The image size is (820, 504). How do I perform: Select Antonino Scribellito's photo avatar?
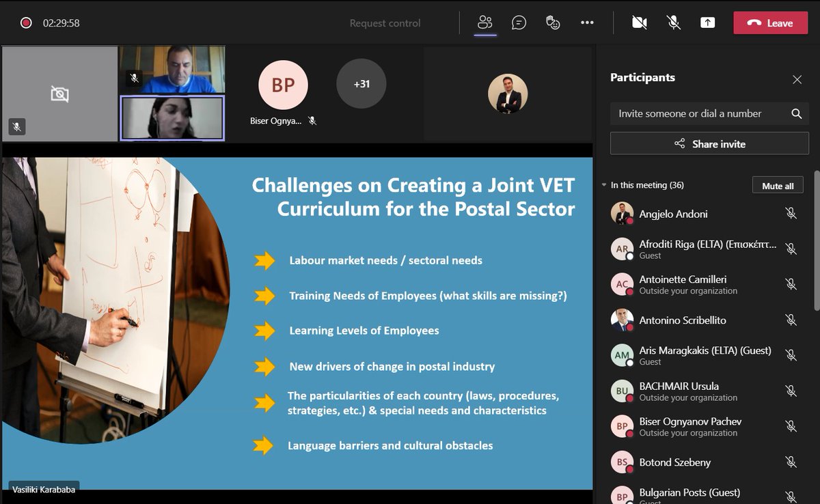(622, 320)
